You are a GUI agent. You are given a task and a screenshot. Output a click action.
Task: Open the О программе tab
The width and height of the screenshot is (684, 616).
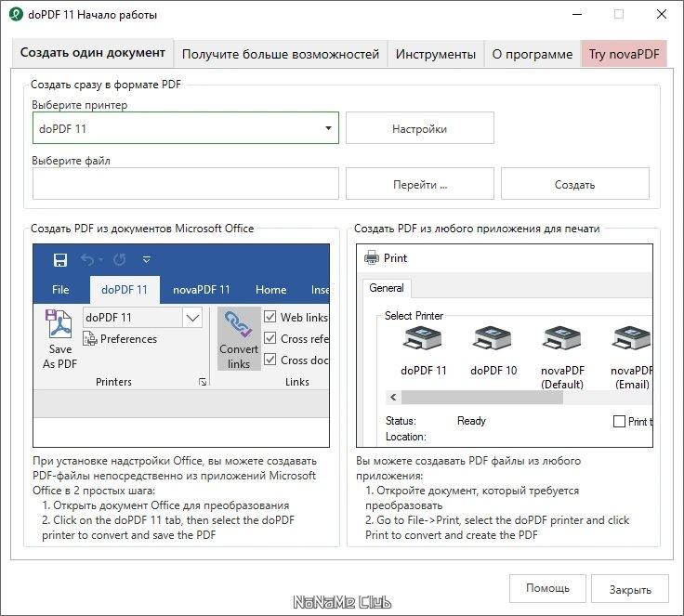click(x=532, y=54)
